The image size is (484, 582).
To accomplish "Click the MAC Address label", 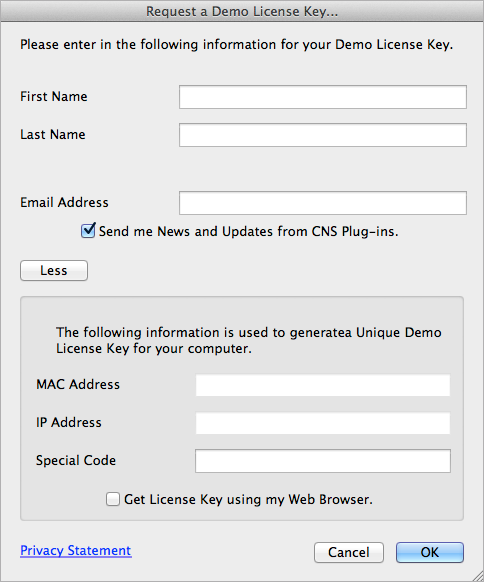I will click(78, 385).
